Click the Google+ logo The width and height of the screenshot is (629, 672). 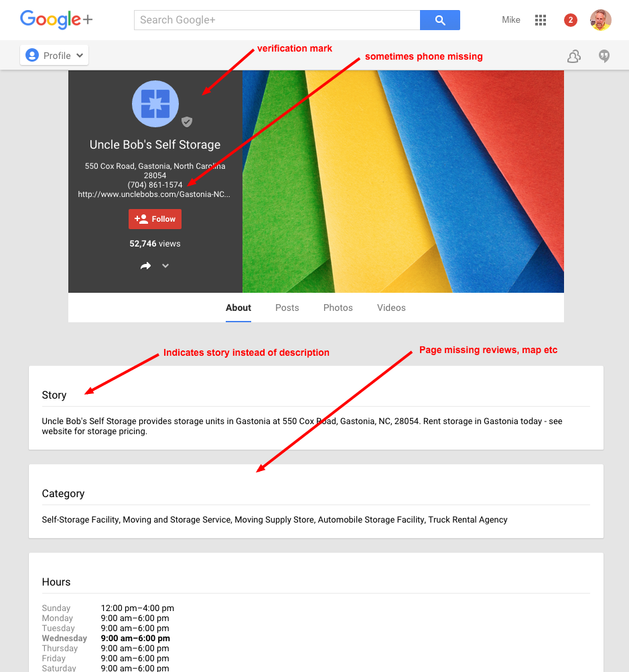point(56,19)
